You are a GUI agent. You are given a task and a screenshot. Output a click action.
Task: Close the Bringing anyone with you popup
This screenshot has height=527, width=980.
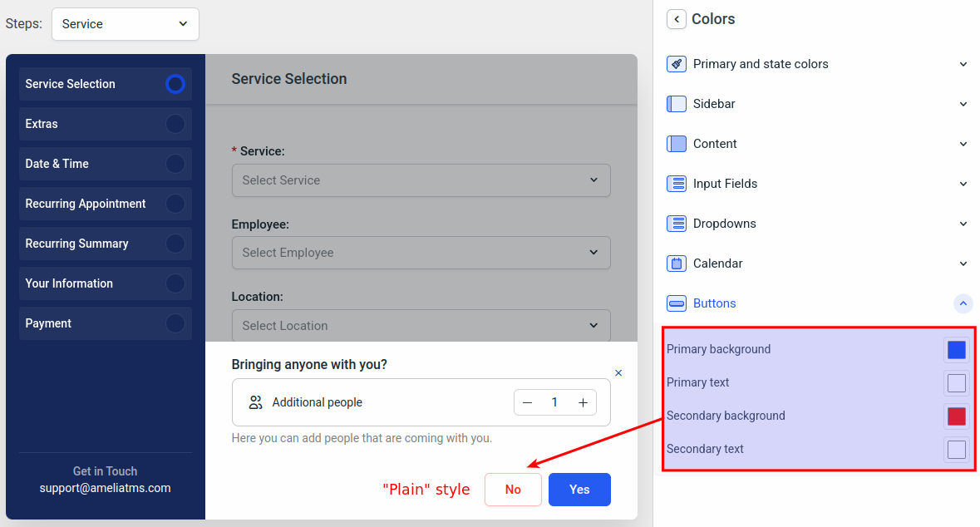[618, 373]
